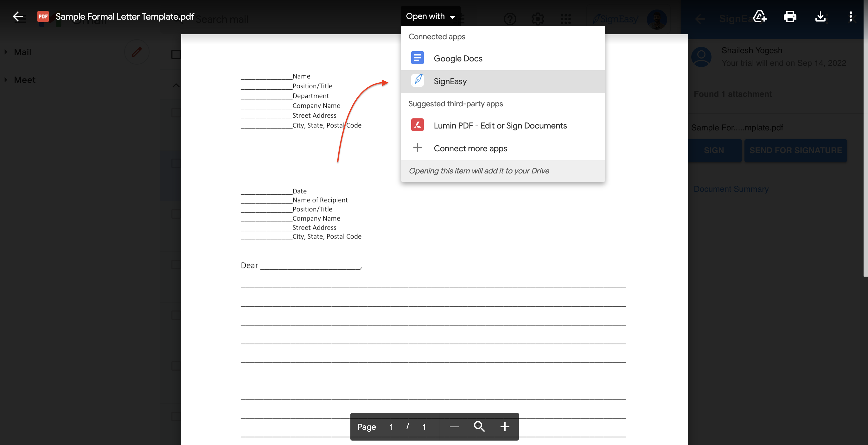Expand the Mail section in Gmail sidebar
868x445 pixels.
(6, 52)
